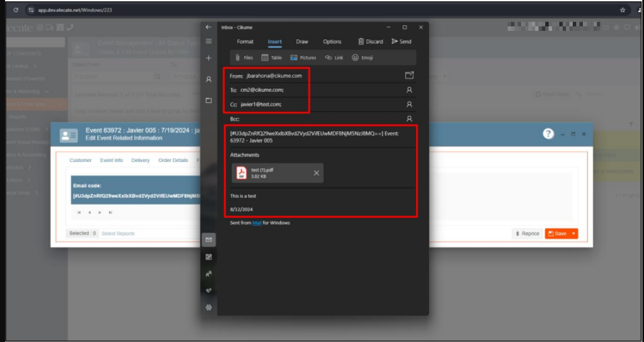Open message in new window icon

409,76
